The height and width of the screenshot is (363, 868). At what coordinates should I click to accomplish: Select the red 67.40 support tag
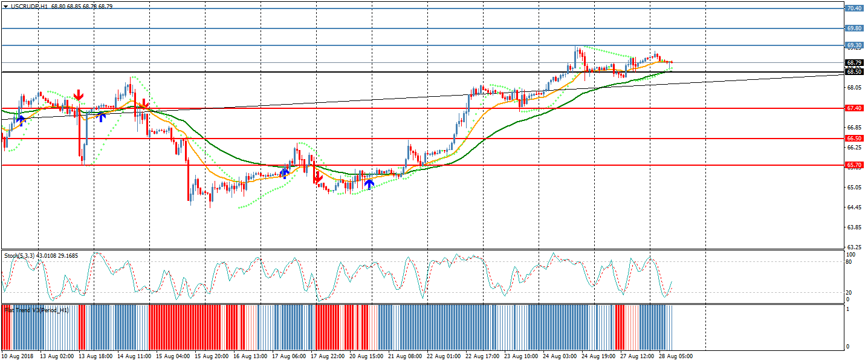pos(853,108)
